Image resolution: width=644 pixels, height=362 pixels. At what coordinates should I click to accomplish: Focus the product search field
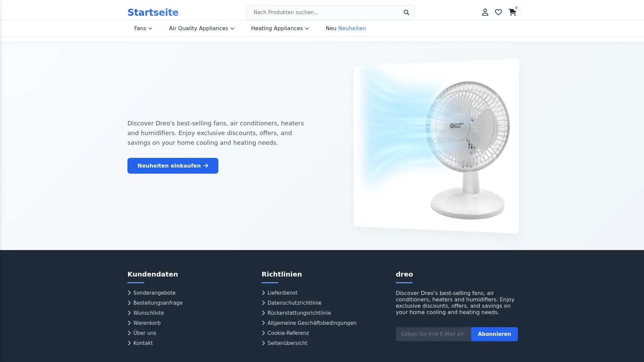coord(324,12)
